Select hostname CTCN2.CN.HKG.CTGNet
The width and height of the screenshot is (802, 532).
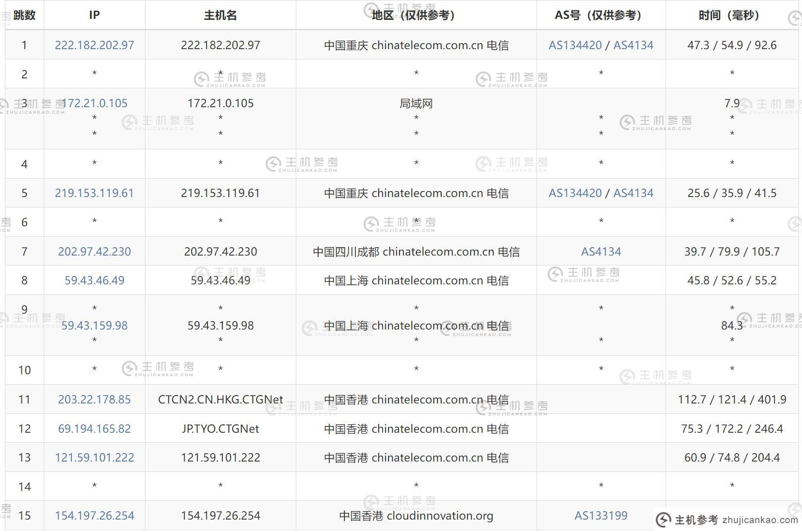(220, 399)
